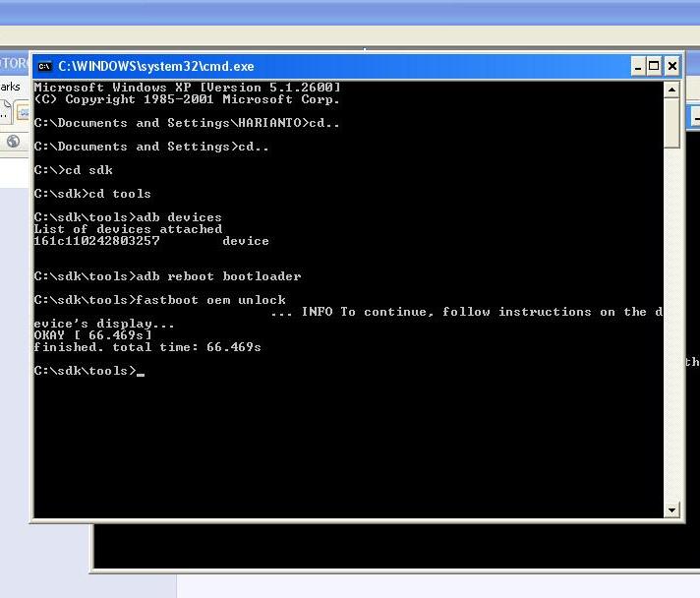This screenshot has width=700, height=598.
Task: Click the 'OKAY [ 66.469s]' output line
Action: [x=92, y=335]
